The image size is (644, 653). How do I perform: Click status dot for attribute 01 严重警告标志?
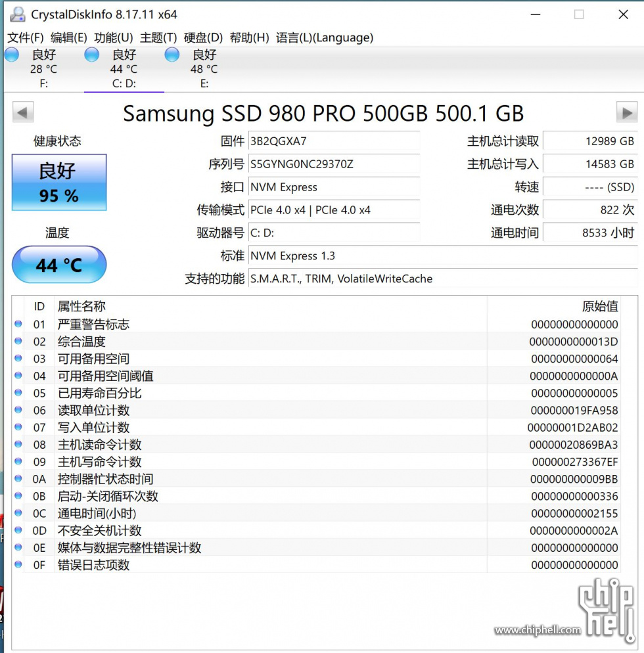click(18, 324)
